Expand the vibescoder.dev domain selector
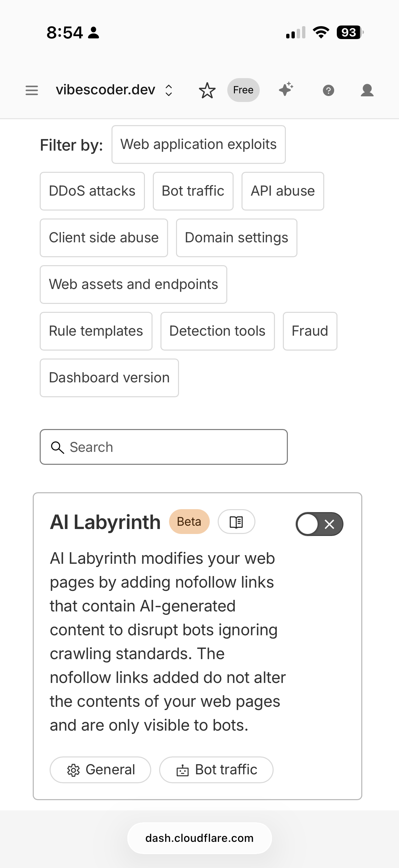 coord(114,90)
